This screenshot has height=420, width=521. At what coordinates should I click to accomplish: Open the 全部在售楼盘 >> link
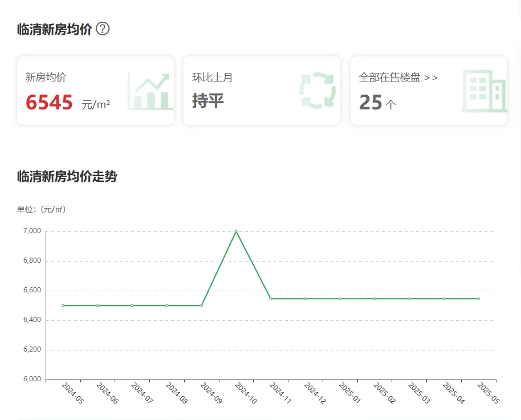pos(398,78)
